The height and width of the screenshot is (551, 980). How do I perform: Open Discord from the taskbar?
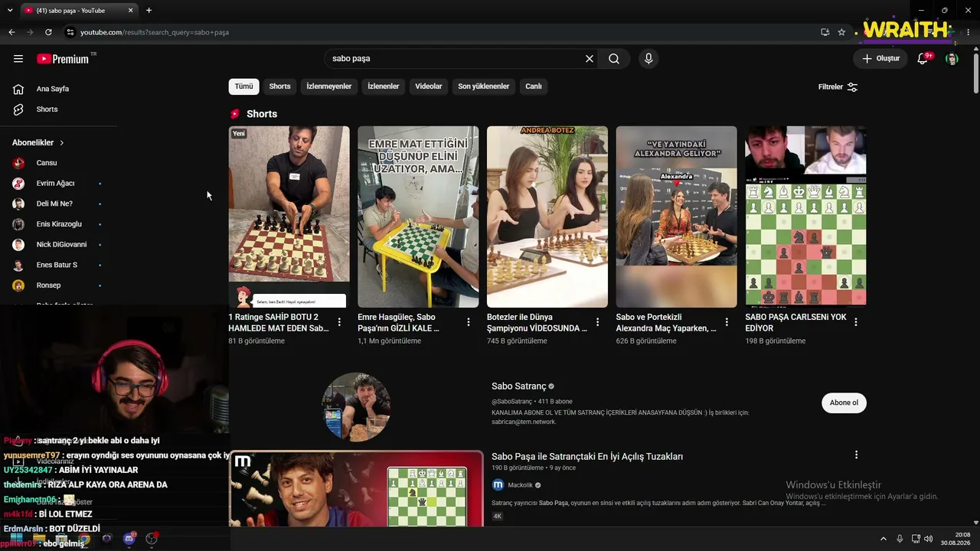pos(129,539)
